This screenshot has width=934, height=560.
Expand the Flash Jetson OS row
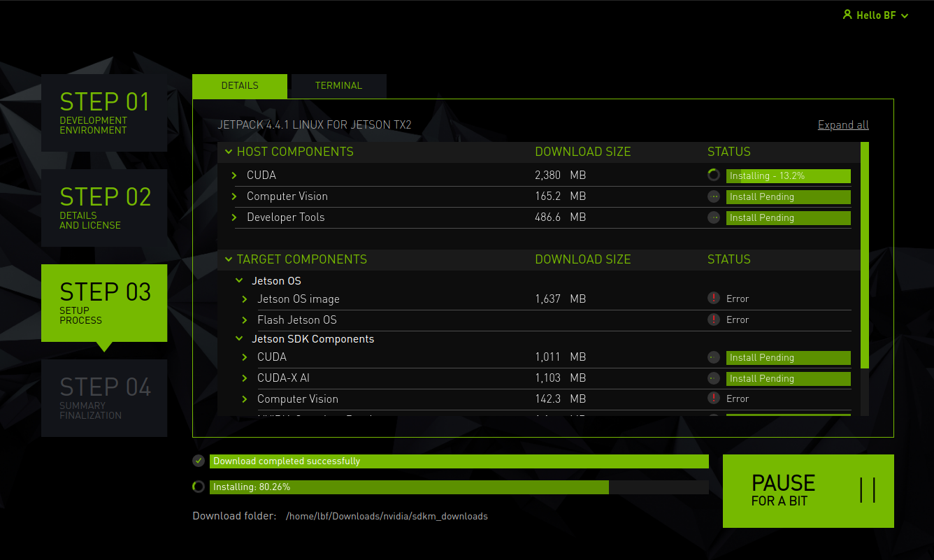[245, 320]
